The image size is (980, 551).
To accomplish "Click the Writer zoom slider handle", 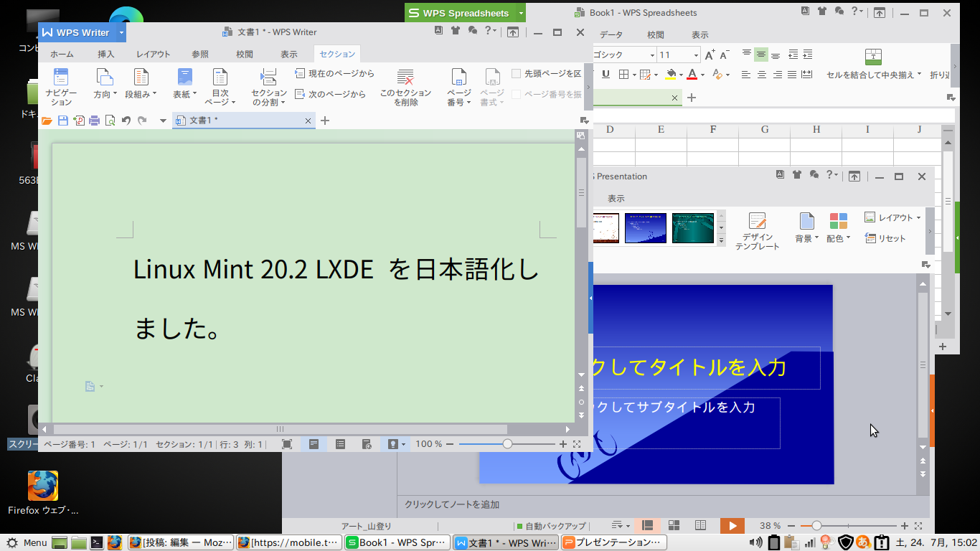I will click(x=507, y=444).
